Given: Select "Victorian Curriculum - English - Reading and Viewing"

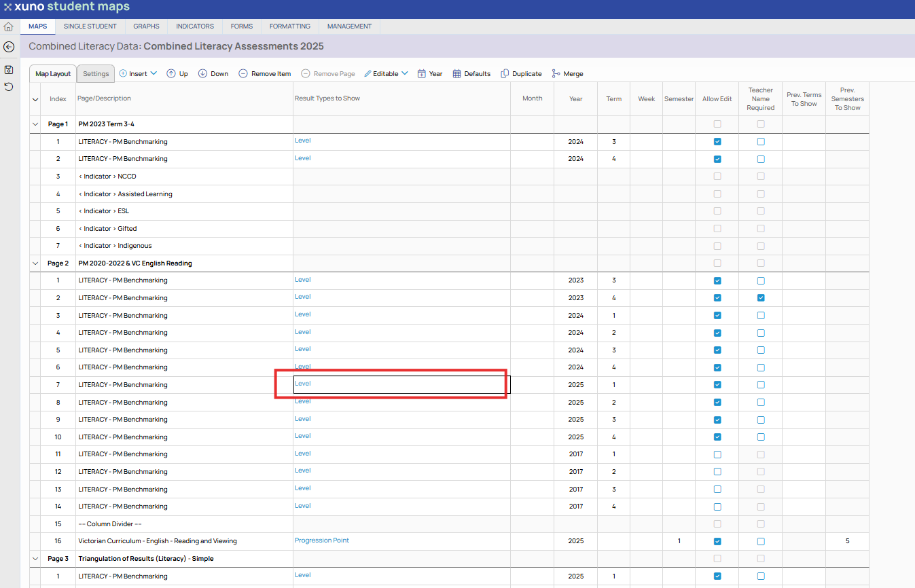Looking at the screenshot, I should [158, 541].
